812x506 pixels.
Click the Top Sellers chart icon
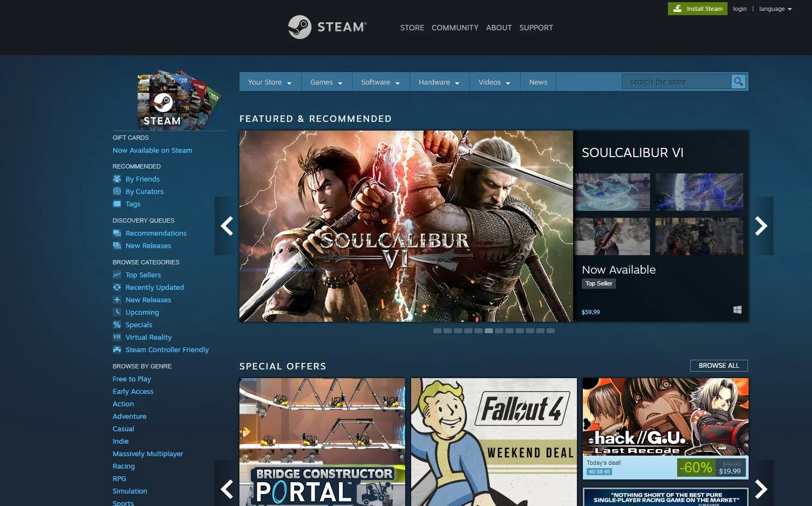(x=117, y=275)
